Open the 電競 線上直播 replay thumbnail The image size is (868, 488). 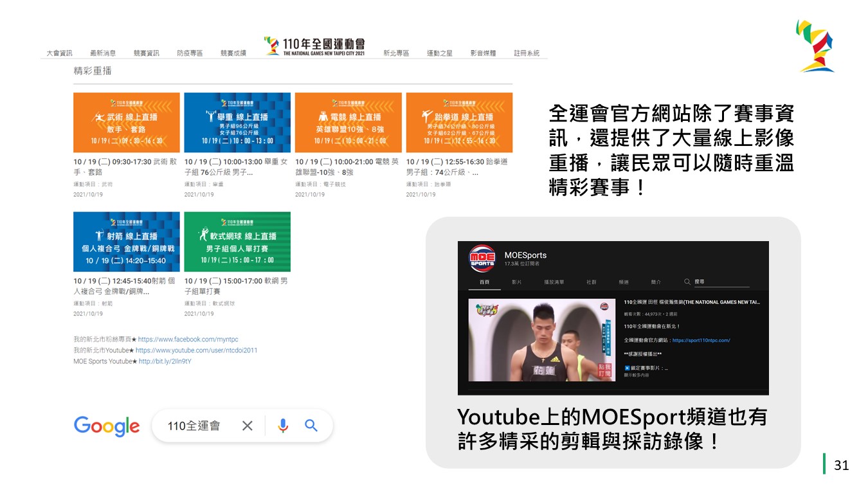(x=348, y=122)
